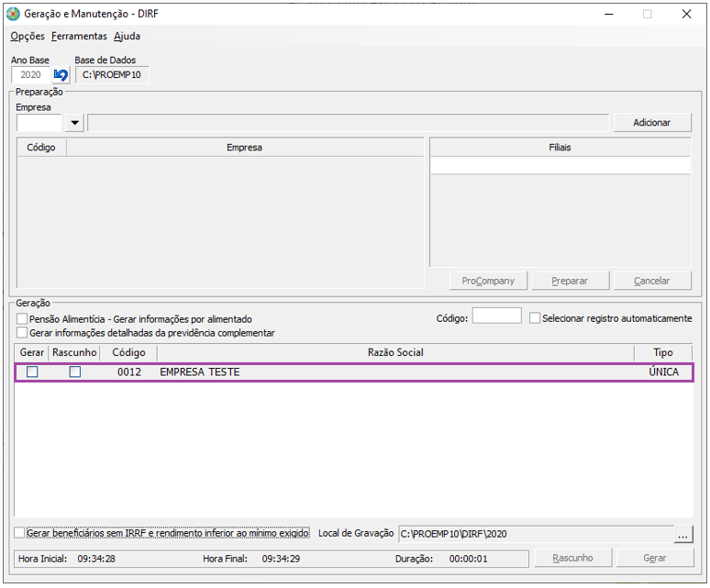This screenshot has width=710, height=588.
Task: Toggle detailed previdência complementar information checkbox
Action: pyautogui.click(x=22, y=333)
